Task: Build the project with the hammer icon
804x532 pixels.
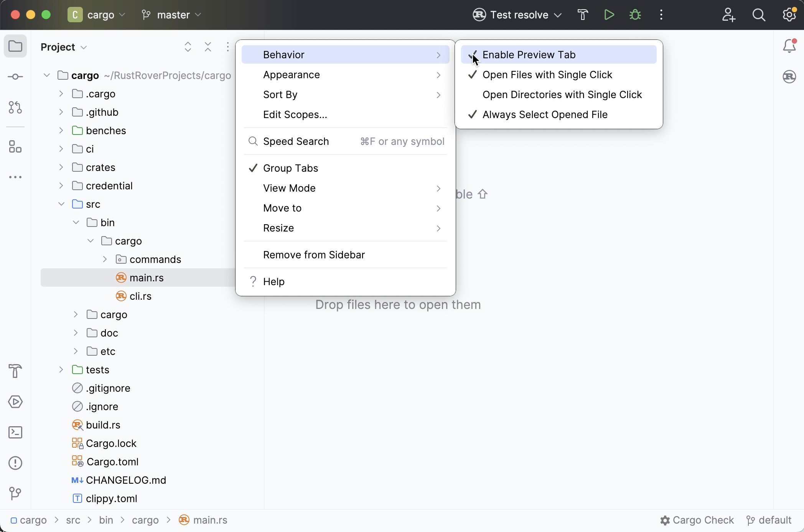Action: coord(583,15)
